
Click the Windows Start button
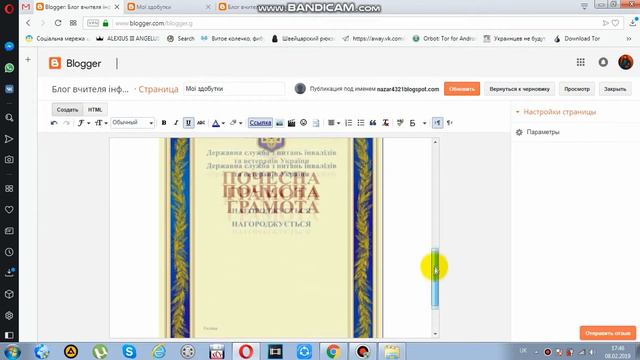click(12, 352)
